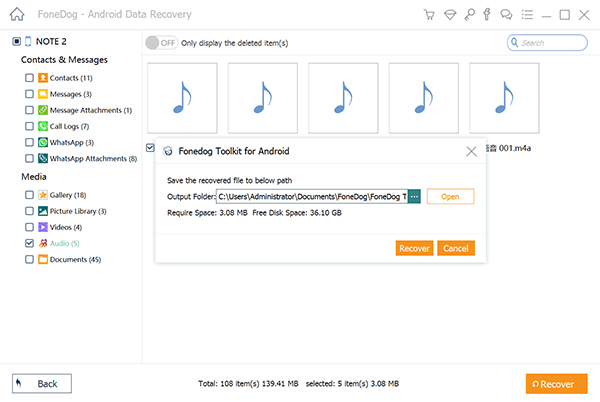Viewport: 600px width, 402px height.
Task: Click the Picture Library icon
Action: 43,211
